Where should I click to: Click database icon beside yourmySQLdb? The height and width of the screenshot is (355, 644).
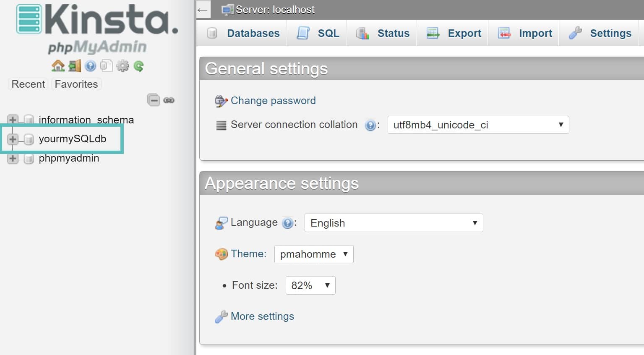click(x=29, y=139)
